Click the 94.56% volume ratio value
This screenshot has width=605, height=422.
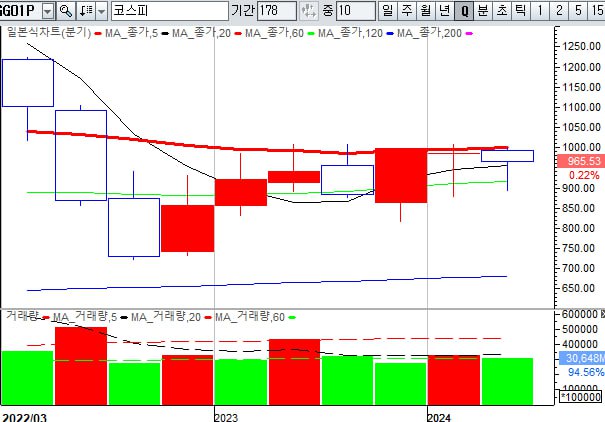585,373
